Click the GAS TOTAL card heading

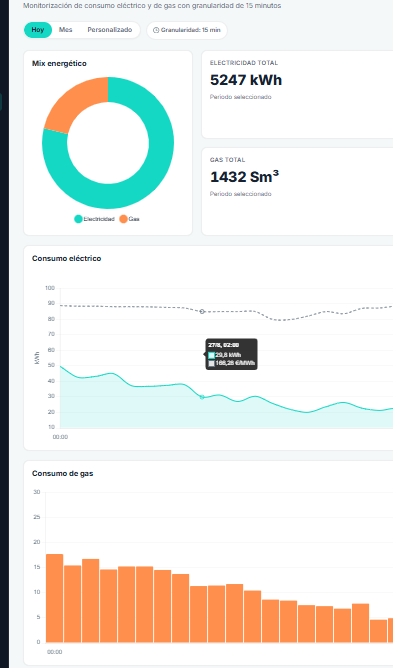coord(227,160)
